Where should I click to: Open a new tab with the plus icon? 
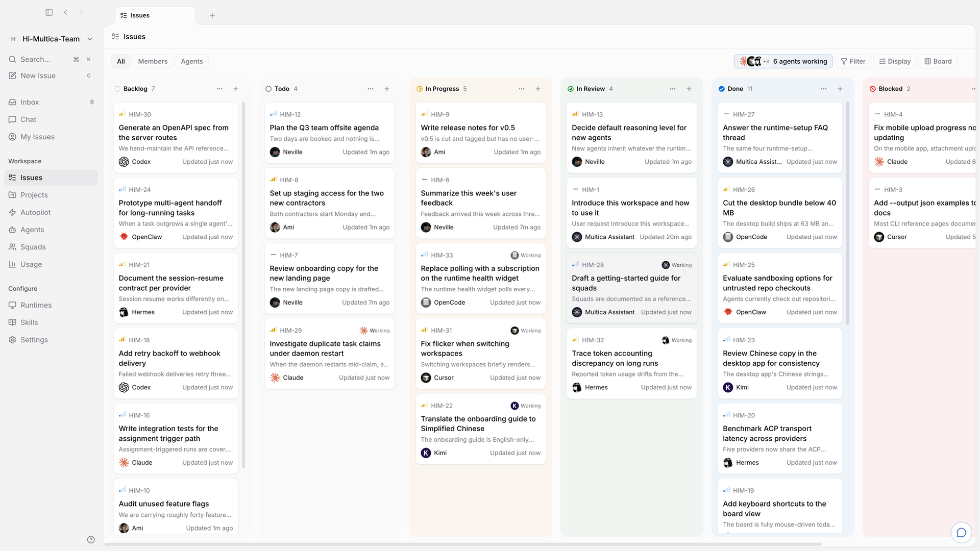click(212, 15)
